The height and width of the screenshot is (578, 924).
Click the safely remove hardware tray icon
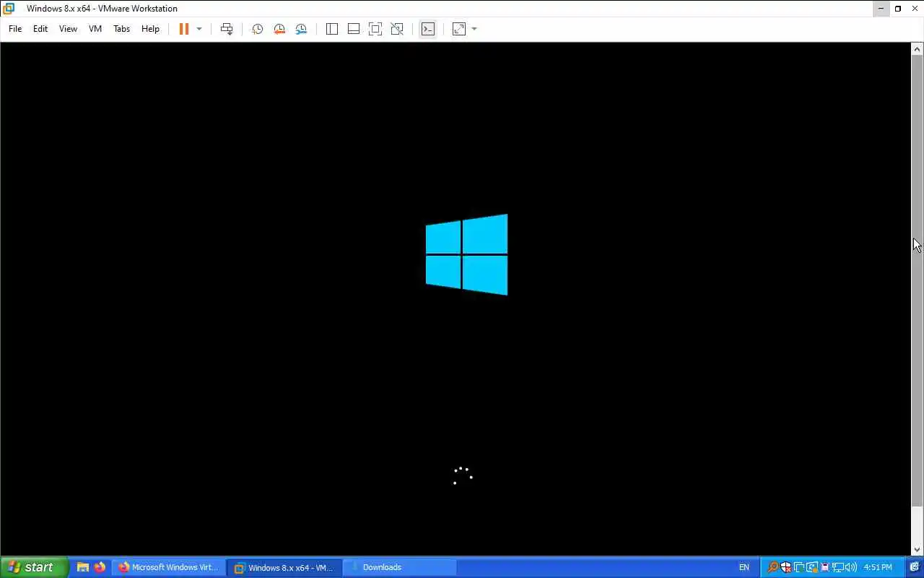824,567
